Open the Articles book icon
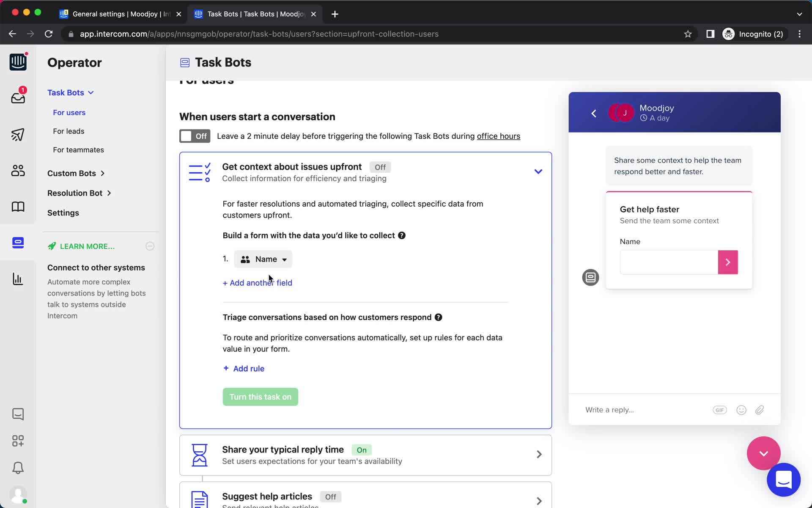The image size is (812, 508). pyautogui.click(x=18, y=207)
